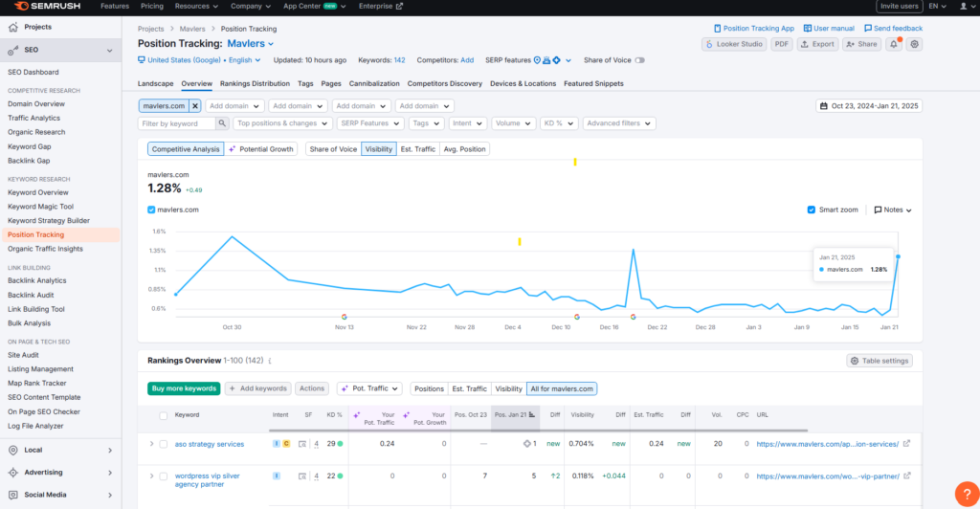Switch to the Rankings Distribution tab
980x509 pixels.
pos(255,83)
